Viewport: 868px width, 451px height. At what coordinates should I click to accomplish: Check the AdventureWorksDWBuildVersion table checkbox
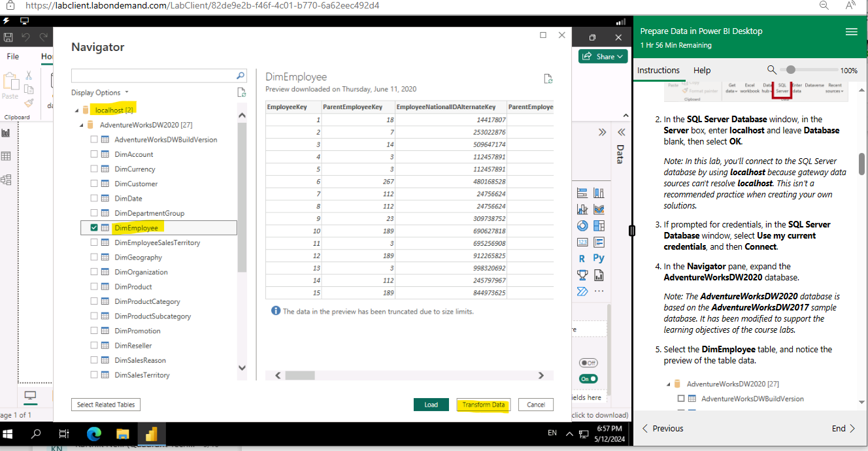[x=94, y=139]
